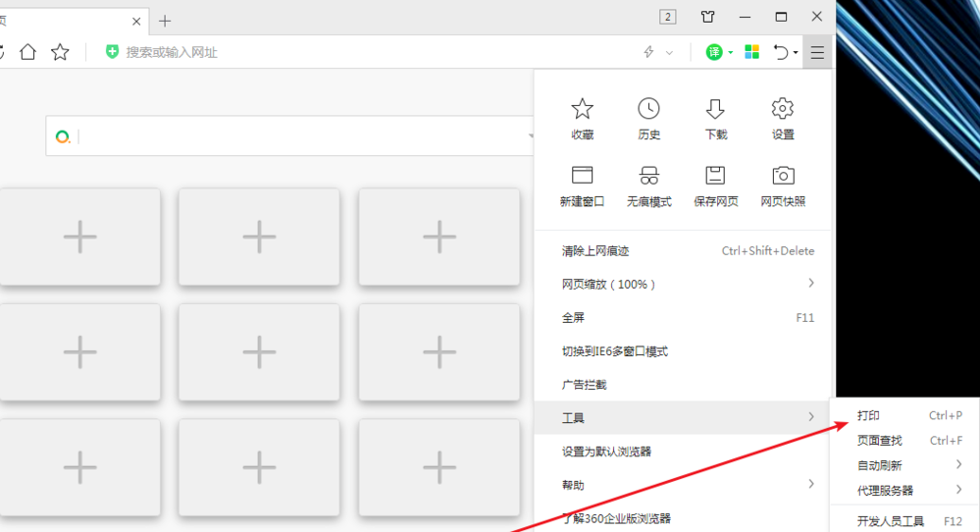Click the hamburger main menu button
The height and width of the screenshot is (532, 980).
click(x=817, y=52)
